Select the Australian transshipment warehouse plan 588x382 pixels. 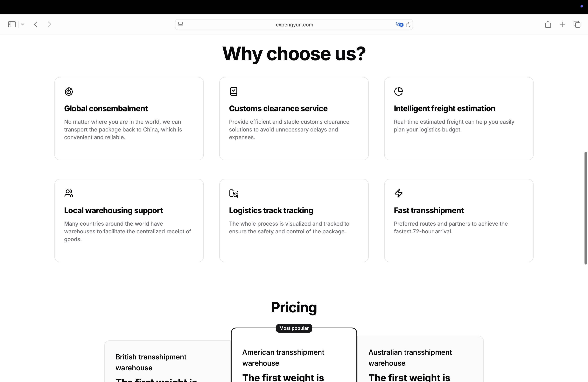tap(420, 357)
